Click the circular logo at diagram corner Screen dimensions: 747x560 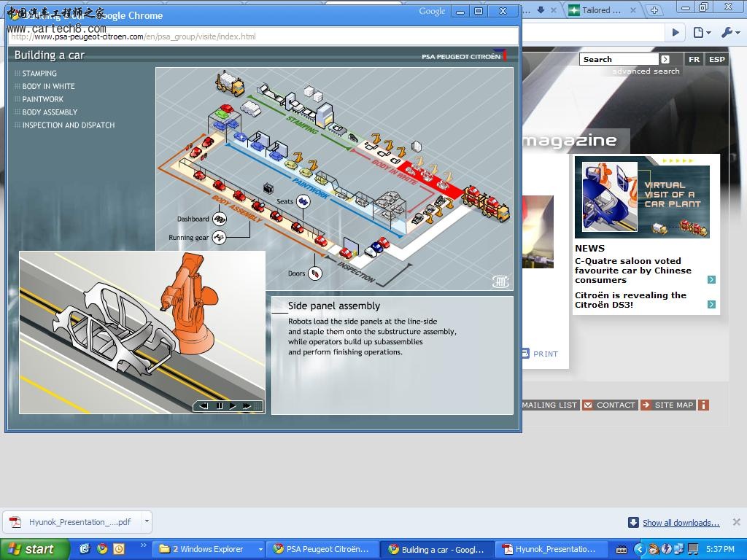(500, 281)
